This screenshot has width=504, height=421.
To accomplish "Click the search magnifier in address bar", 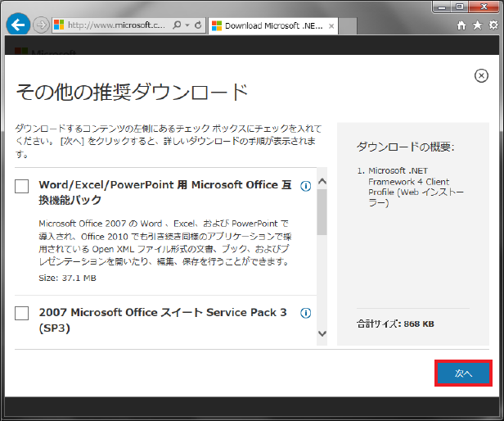I will tap(177, 25).
